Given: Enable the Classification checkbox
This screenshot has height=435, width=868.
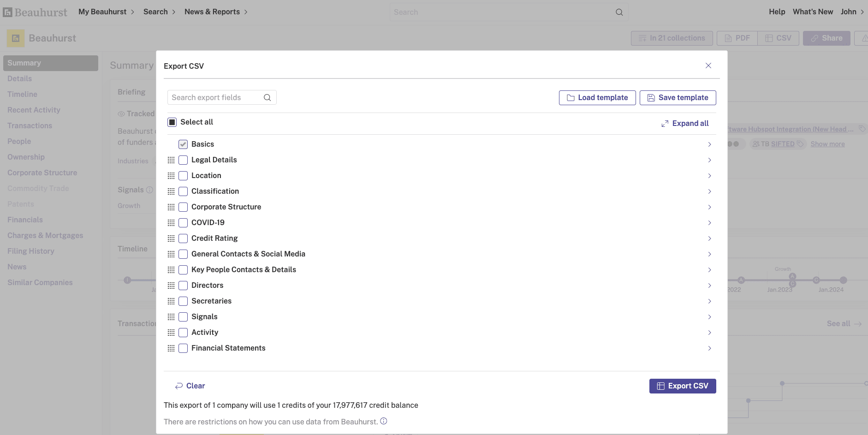Looking at the screenshot, I should [x=183, y=191].
